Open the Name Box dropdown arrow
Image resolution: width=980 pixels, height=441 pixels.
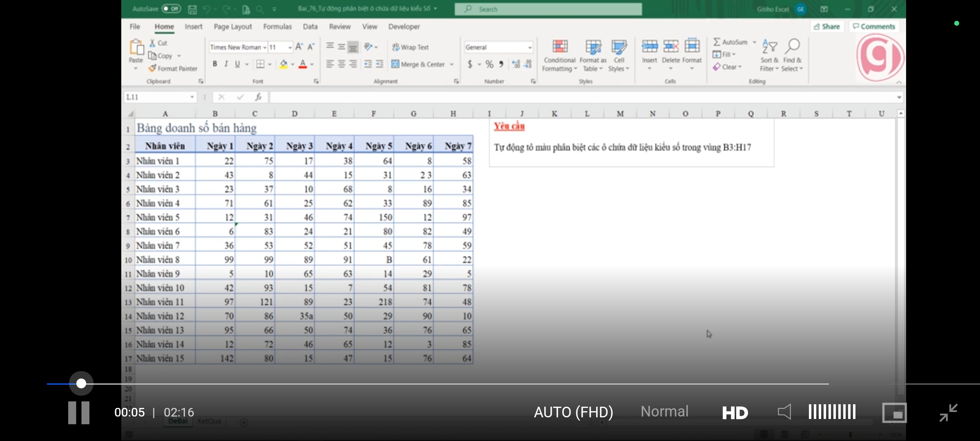(x=192, y=97)
